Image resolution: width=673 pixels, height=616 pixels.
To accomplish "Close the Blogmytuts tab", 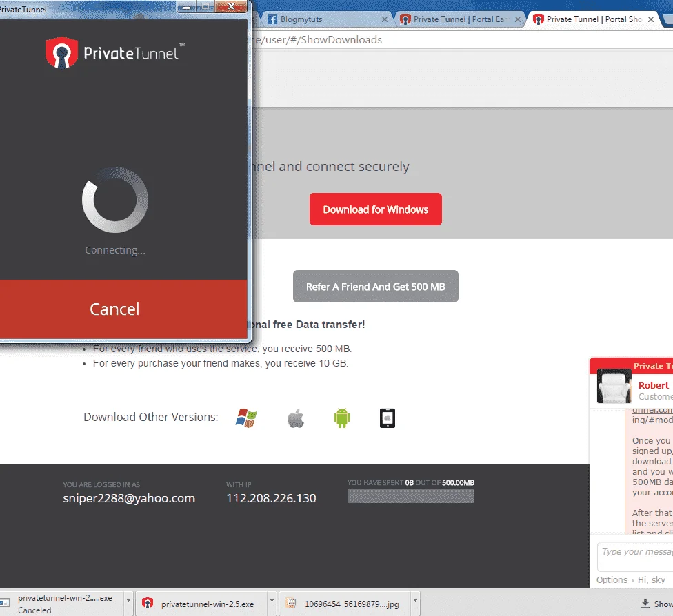I will 385,19.
